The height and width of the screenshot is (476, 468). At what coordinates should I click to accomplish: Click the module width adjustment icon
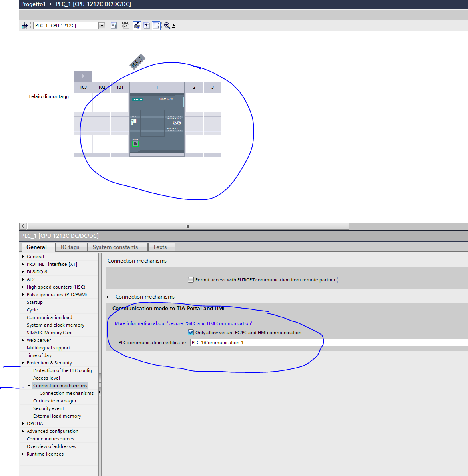[x=114, y=26]
